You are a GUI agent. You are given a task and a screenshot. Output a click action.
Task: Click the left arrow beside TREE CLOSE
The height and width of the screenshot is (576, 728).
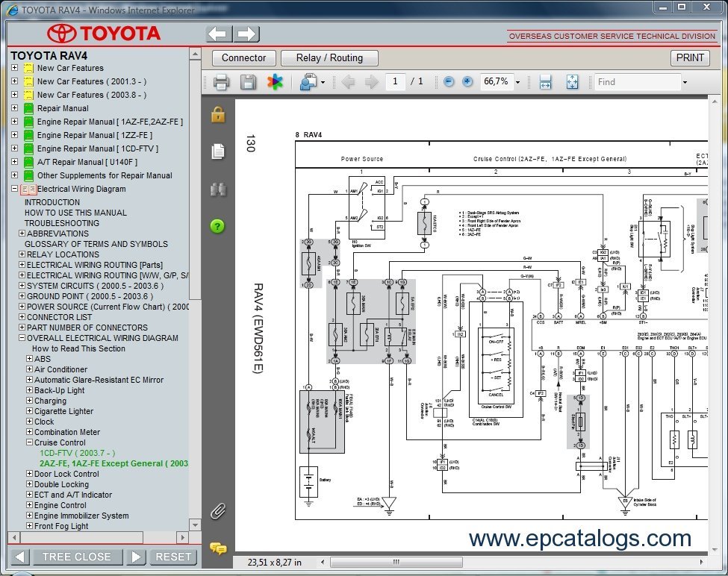tap(19, 557)
